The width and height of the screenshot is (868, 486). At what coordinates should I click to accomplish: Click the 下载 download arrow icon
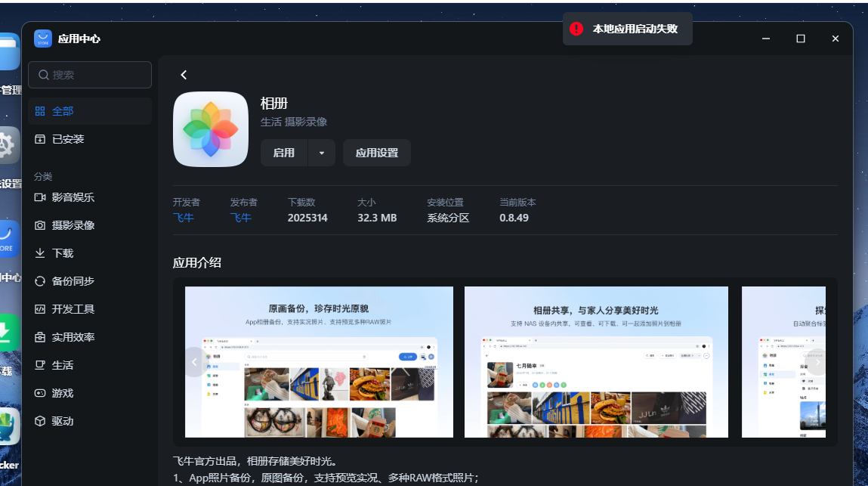pyautogui.click(x=40, y=253)
